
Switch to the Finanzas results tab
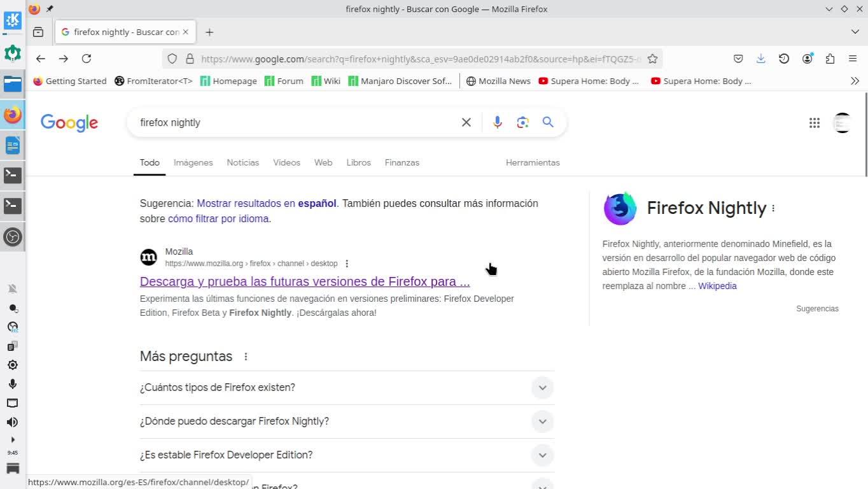click(x=402, y=162)
